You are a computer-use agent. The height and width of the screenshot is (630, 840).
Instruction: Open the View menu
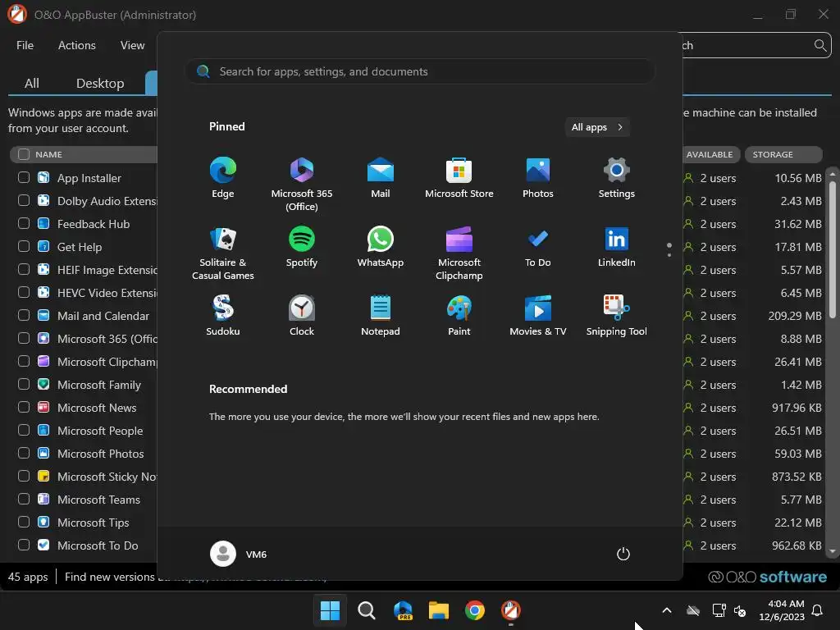pyautogui.click(x=132, y=46)
